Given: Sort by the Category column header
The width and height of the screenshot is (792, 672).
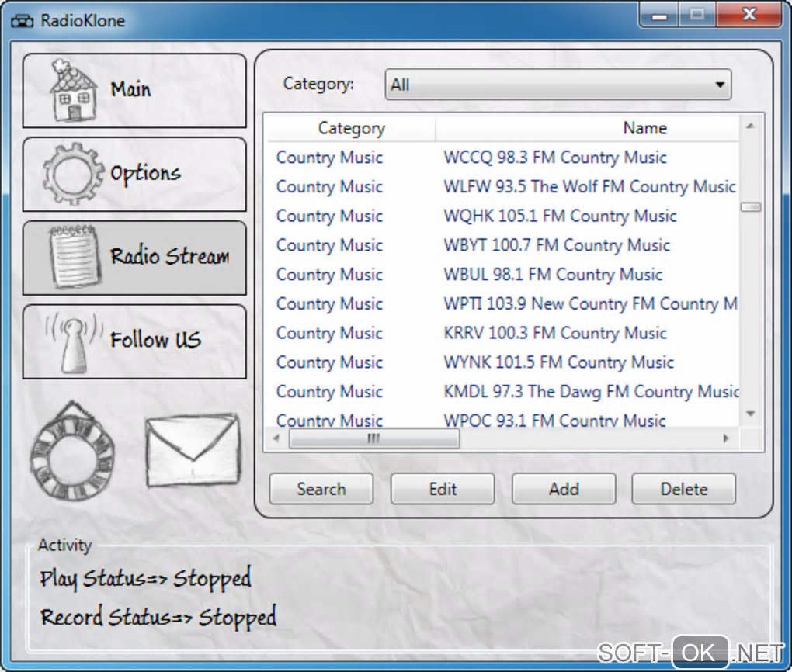Looking at the screenshot, I should (x=351, y=128).
